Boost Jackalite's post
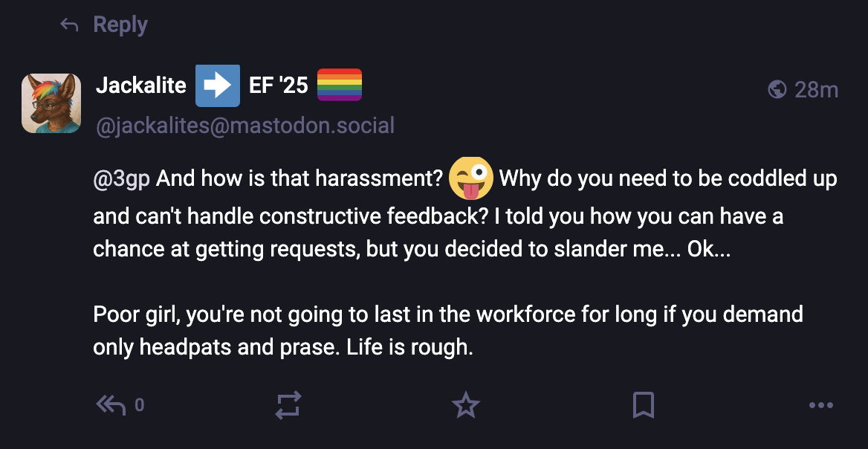Screen dimensions: 868x449 coord(288,405)
